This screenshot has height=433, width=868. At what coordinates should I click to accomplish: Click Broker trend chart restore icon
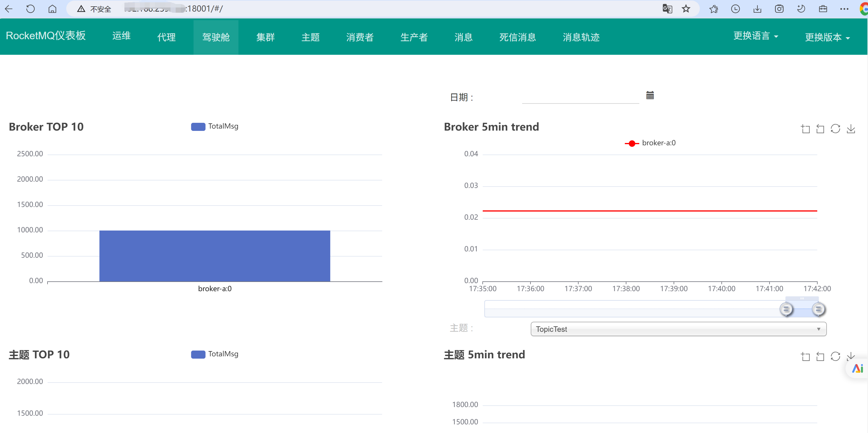[x=835, y=129]
